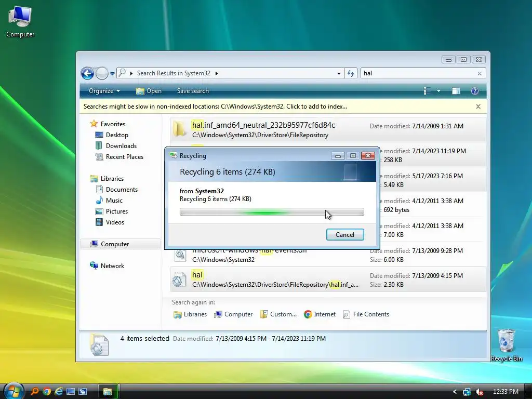Open Downloads in the navigation pane
532x399 pixels.
click(116, 146)
